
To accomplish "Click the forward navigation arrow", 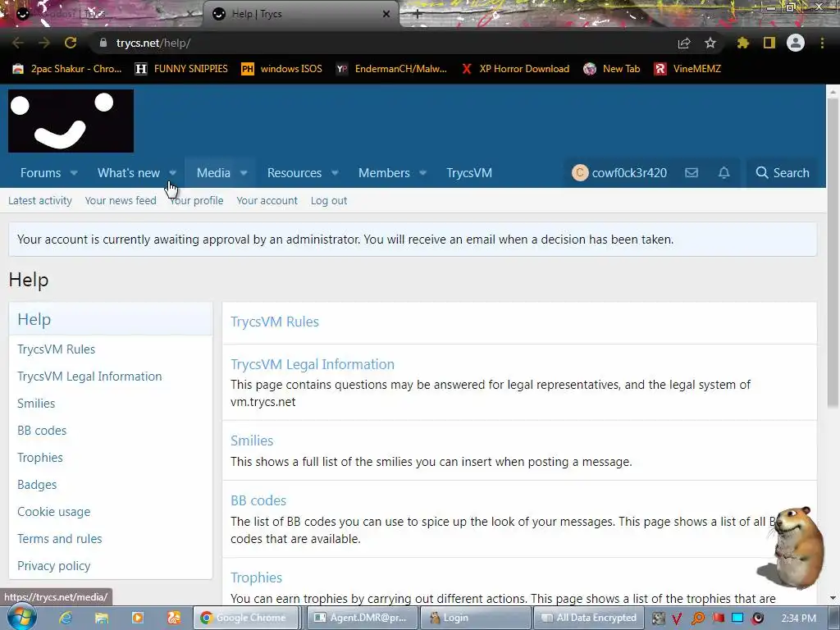I will 44,43.
